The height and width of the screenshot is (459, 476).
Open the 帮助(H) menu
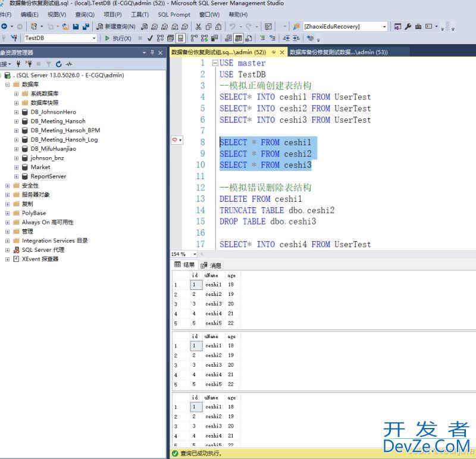tap(238, 14)
